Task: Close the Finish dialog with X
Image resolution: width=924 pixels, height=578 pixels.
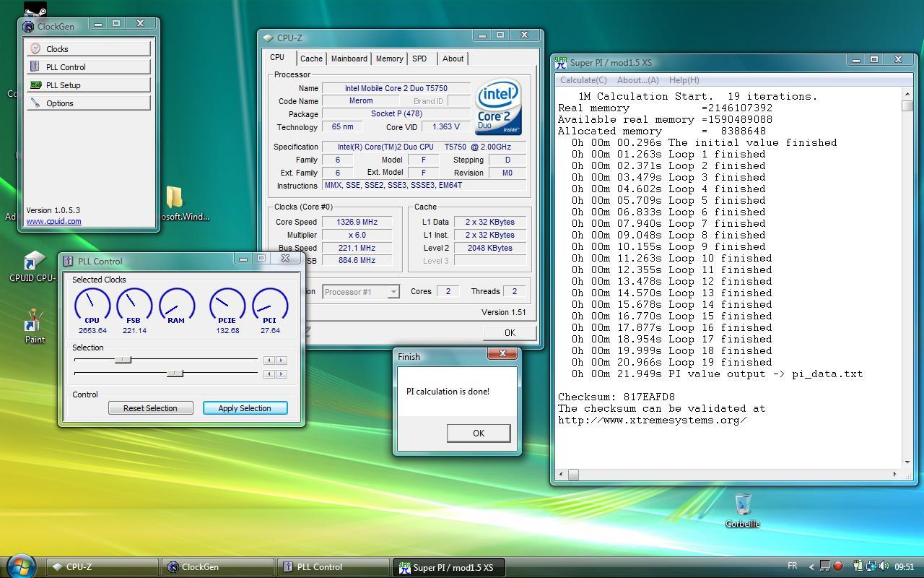Action: [x=502, y=353]
